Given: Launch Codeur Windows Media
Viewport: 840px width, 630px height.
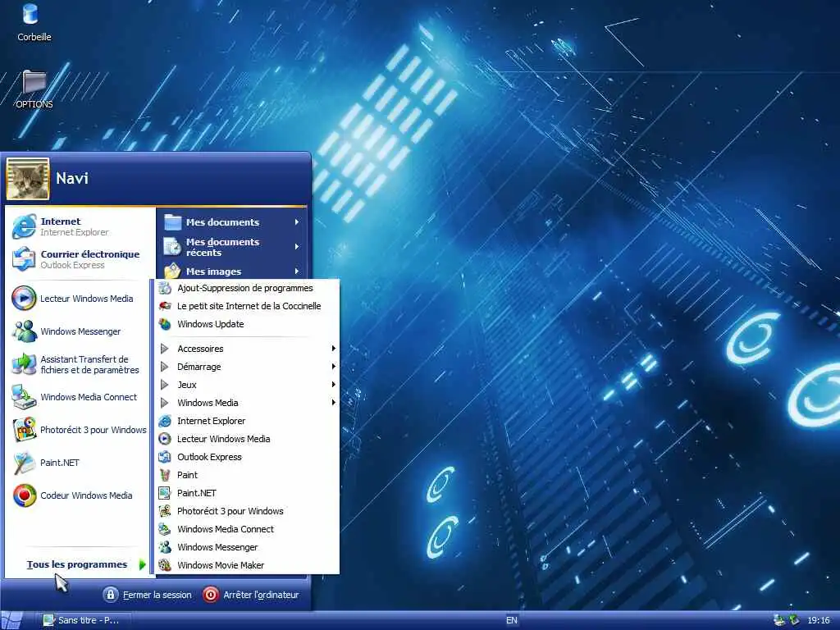Looking at the screenshot, I should pyautogui.click(x=78, y=495).
